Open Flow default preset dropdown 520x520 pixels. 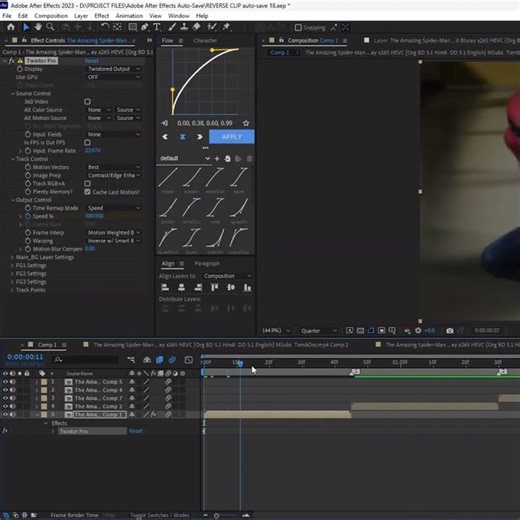point(185,159)
